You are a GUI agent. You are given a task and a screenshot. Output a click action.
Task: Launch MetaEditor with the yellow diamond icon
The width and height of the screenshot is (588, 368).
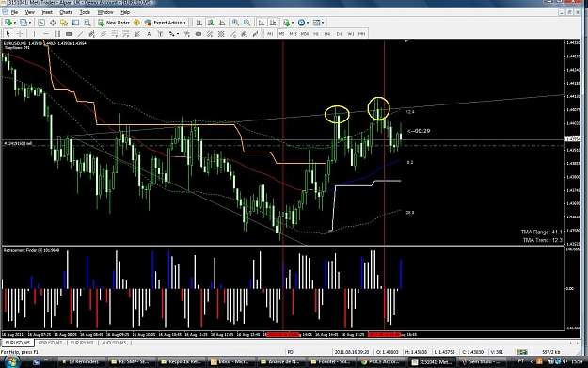(x=136, y=23)
